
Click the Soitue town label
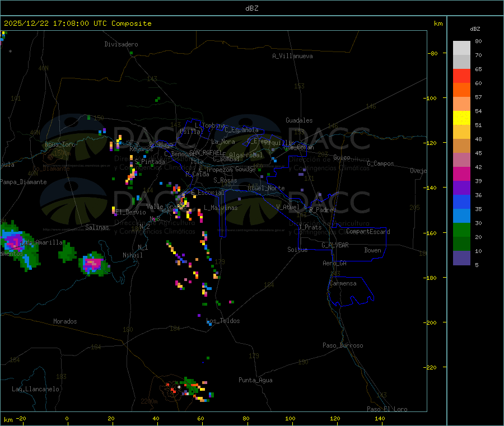297,250
